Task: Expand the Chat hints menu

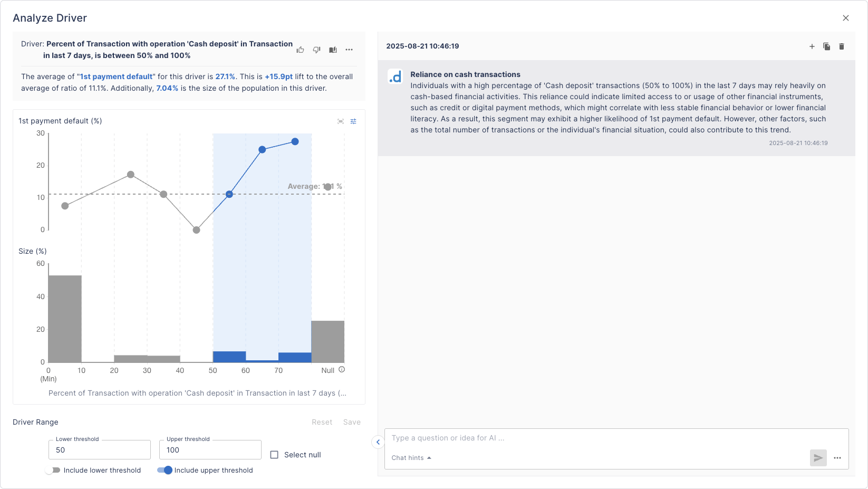Action: point(411,458)
